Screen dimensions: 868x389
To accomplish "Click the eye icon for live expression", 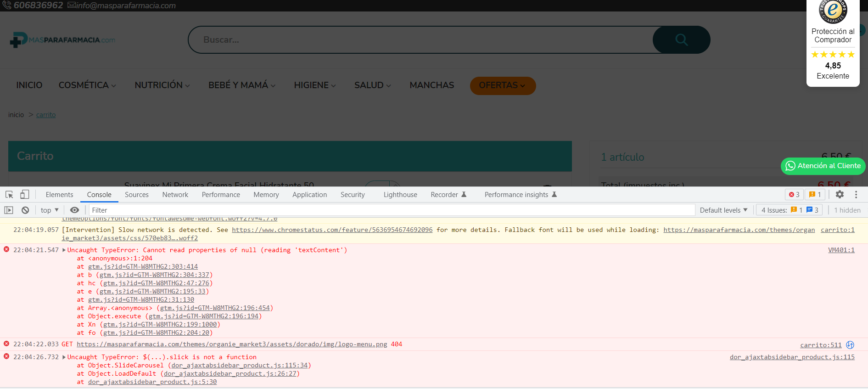I will coord(74,210).
